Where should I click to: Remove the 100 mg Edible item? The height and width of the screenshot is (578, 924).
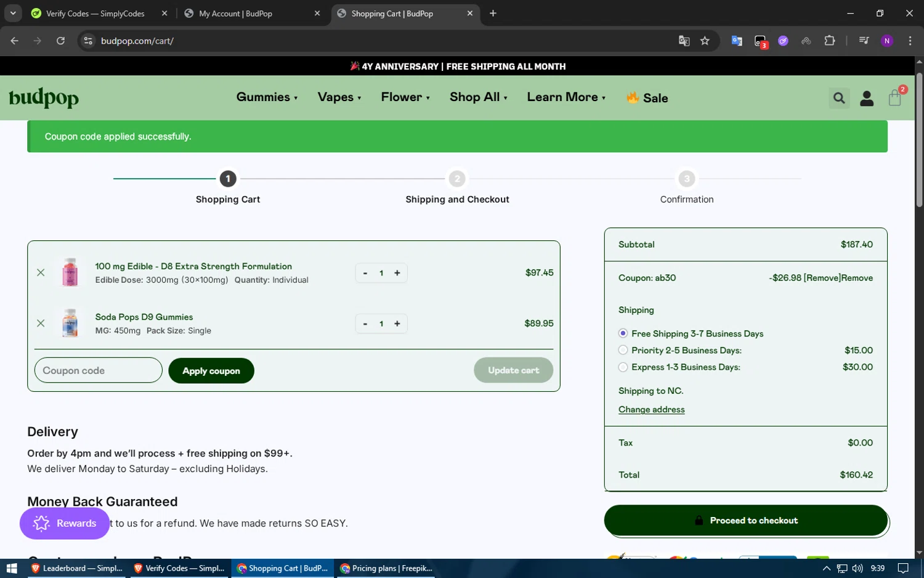pos(41,272)
